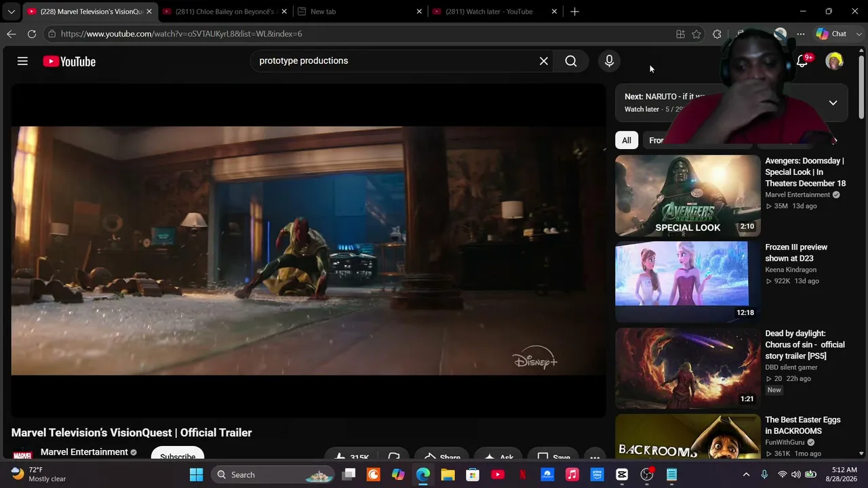Switch to Chloe Bailey on Beyoncé tab
Screen dimensions: 868x488
(x=224, y=12)
